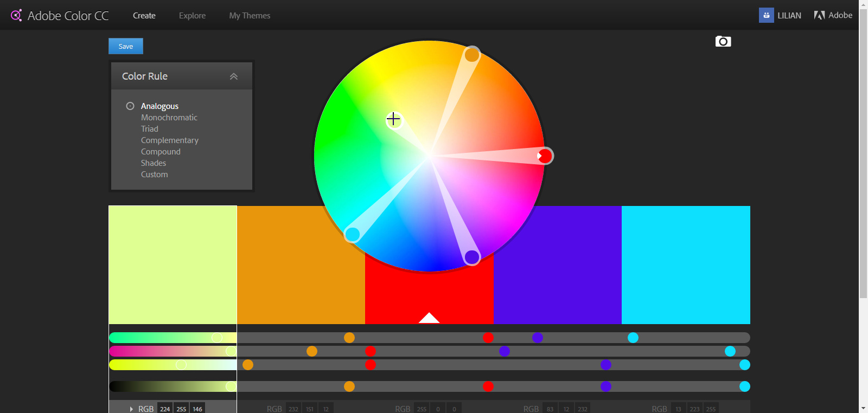Image resolution: width=868 pixels, height=413 pixels.
Task: Choose the Analogous color rule
Action: click(159, 106)
